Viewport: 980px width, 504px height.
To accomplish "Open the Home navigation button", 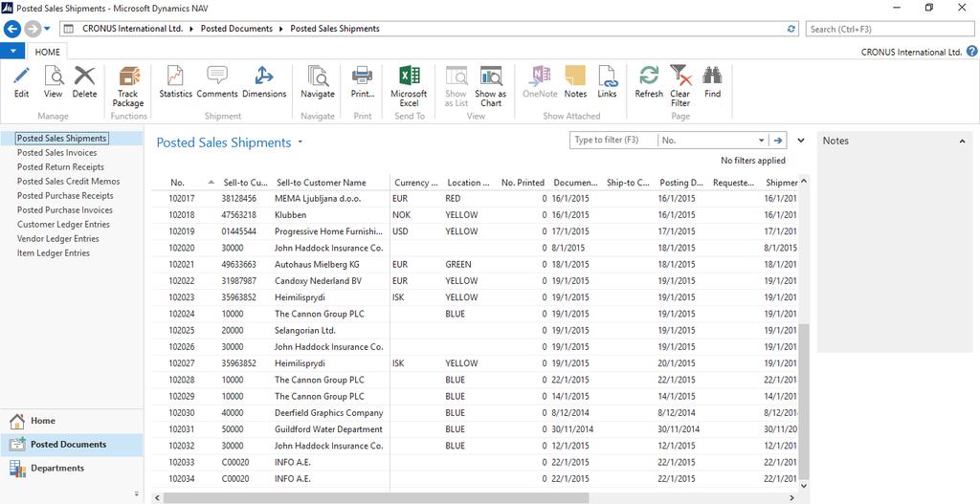I will pyautogui.click(x=71, y=421).
